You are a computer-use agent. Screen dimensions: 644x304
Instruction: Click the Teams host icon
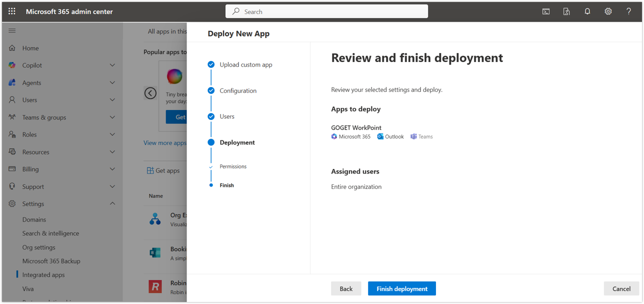(413, 136)
